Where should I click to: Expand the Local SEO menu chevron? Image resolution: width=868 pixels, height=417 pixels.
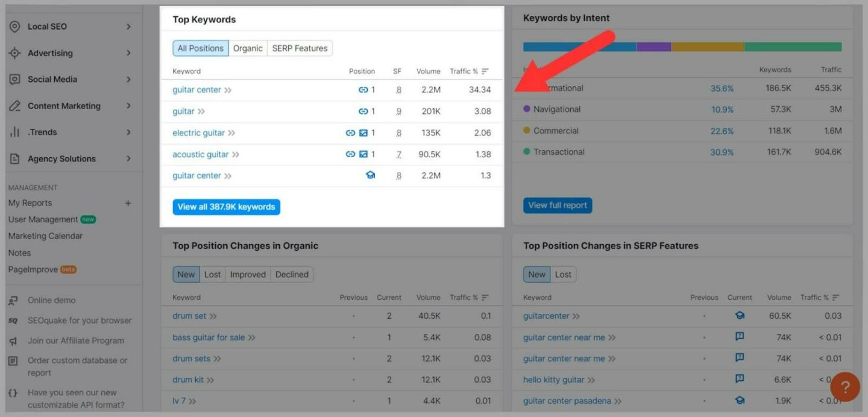point(127,26)
